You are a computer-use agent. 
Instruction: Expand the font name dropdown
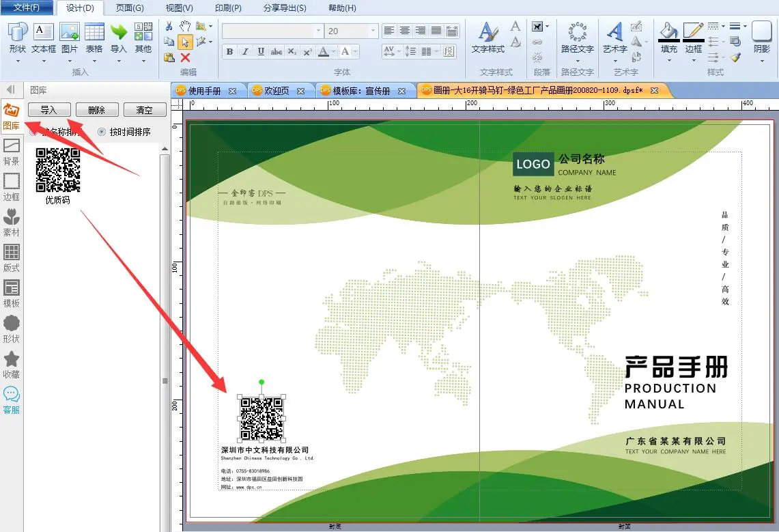click(318, 31)
